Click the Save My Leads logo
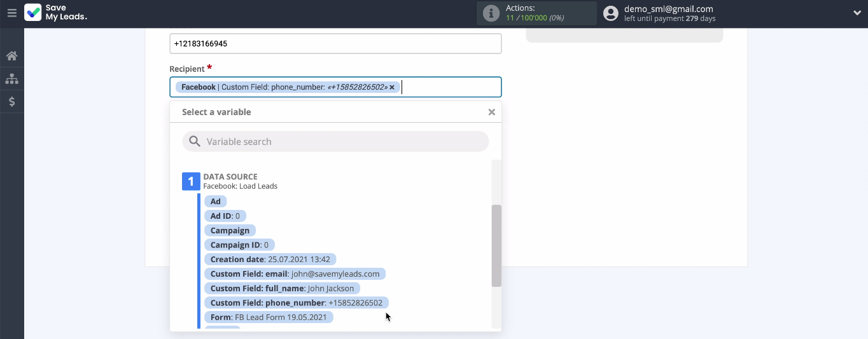 click(56, 13)
